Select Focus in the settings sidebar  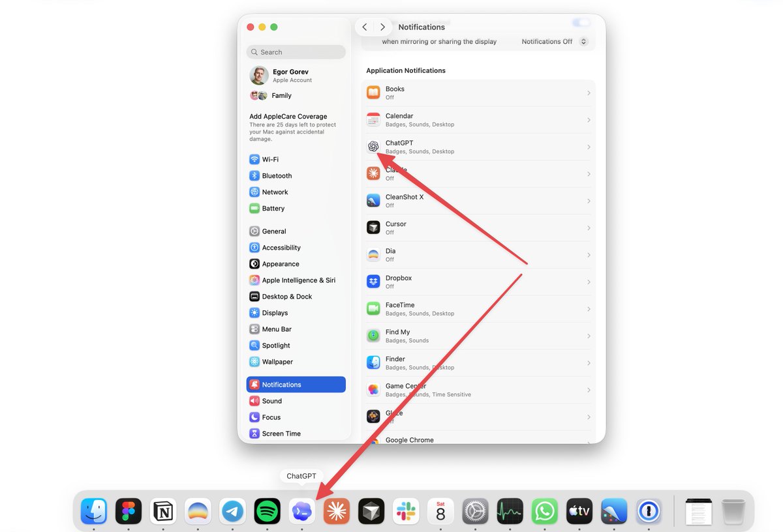pos(296,417)
